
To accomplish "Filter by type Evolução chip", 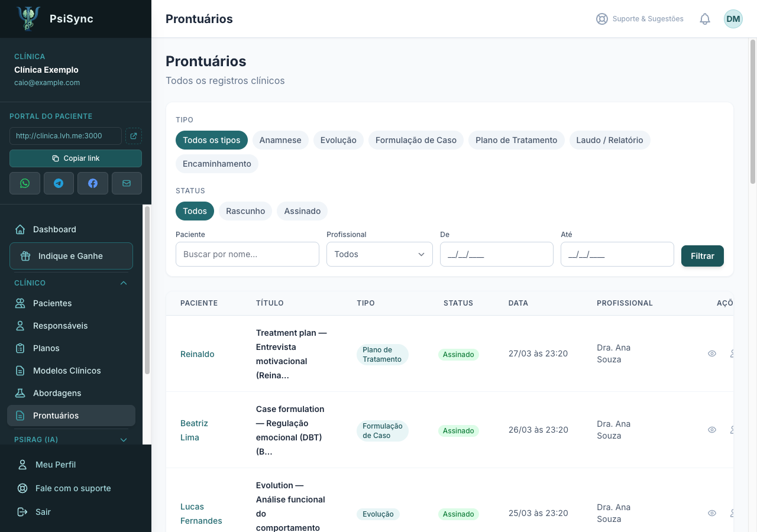I will [338, 140].
